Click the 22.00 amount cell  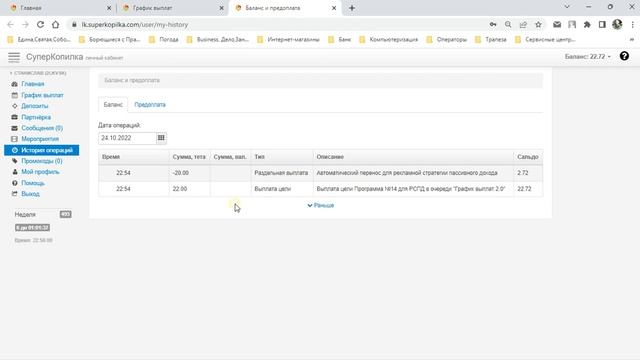tap(189, 189)
